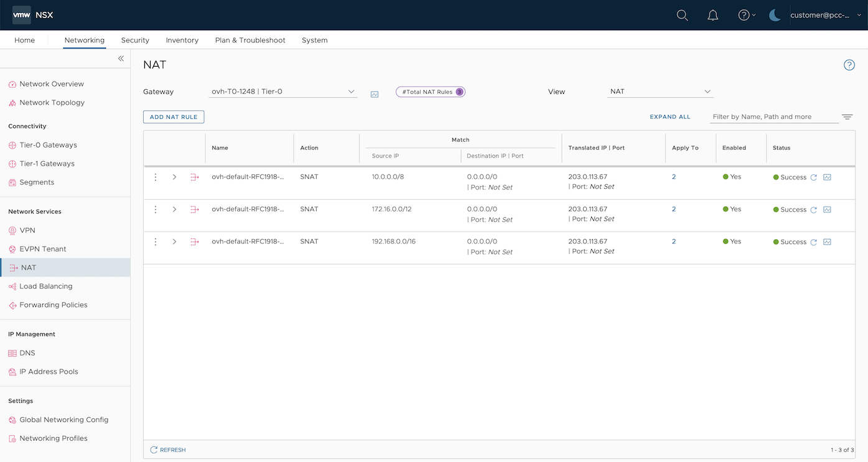This screenshot has width=868, height=462.
Task: Toggle dark mode moon icon
Action: click(x=775, y=16)
